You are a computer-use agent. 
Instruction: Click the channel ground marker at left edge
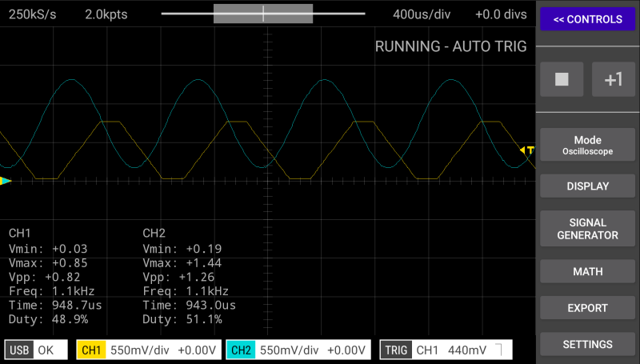(x=6, y=181)
